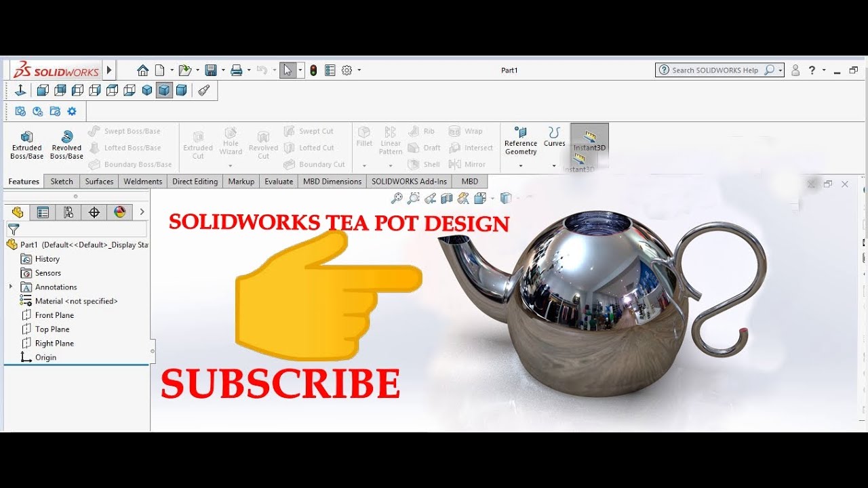Image resolution: width=868 pixels, height=488 pixels.
Task: Select the Top Plane
Action: 45,329
